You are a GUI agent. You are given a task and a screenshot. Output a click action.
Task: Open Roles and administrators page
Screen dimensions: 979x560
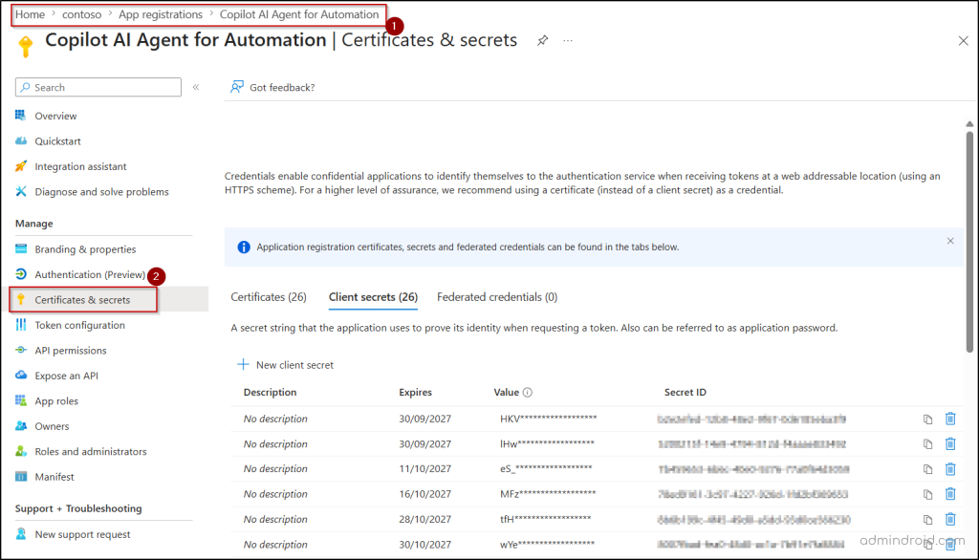point(91,451)
